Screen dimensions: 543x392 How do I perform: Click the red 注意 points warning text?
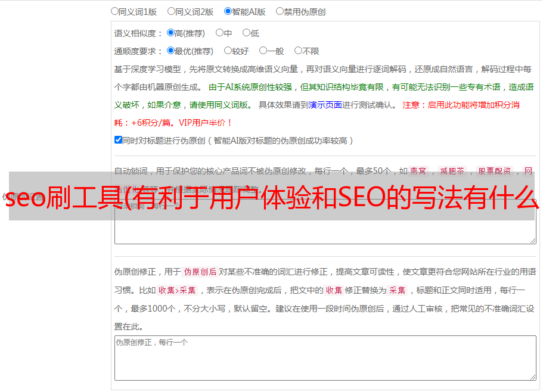pyautogui.click(x=317, y=114)
